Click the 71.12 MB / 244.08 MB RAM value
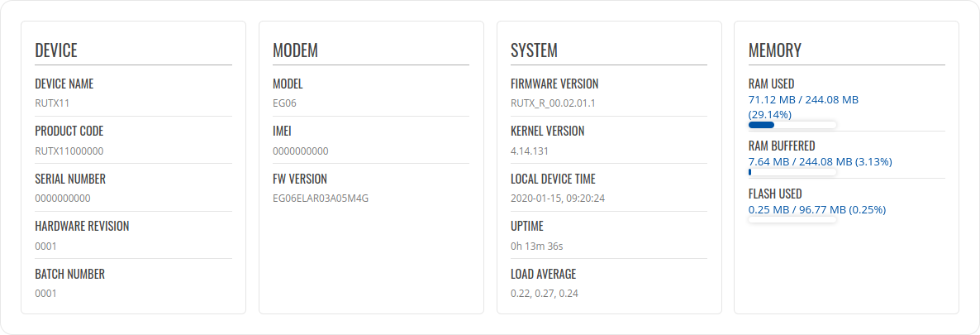This screenshot has height=335, width=980. [803, 99]
